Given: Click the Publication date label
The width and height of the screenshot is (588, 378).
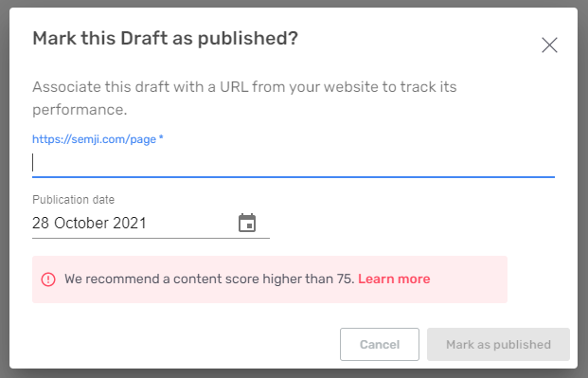Looking at the screenshot, I should (74, 199).
